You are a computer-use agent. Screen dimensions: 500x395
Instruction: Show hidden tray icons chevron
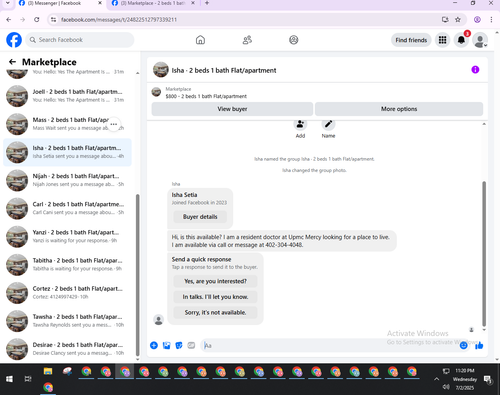point(436,379)
